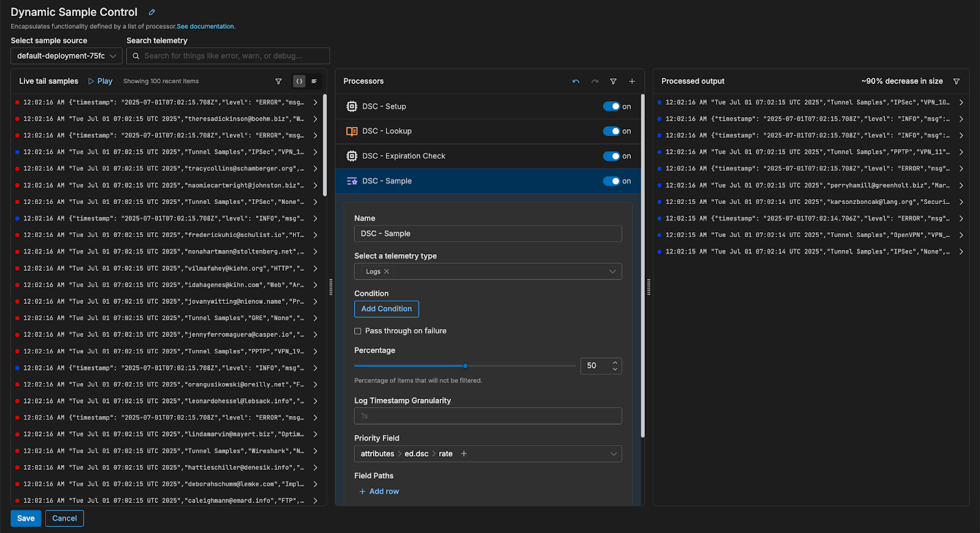Click the filter icon in Live tail samples
Image resolution: width=980 pixels, height=533 pixels.
pyautogui.click(x=279, y=81)
